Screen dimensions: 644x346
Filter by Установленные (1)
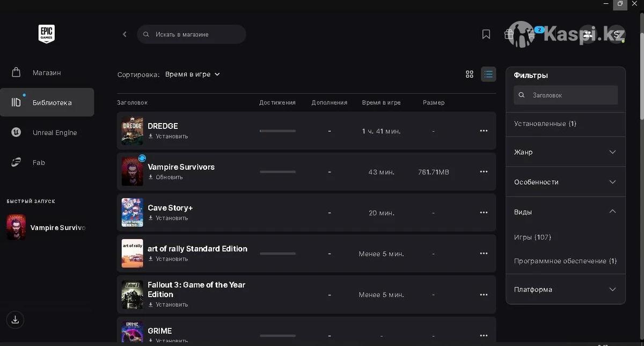pyautogui.click(x=545, y=124)
